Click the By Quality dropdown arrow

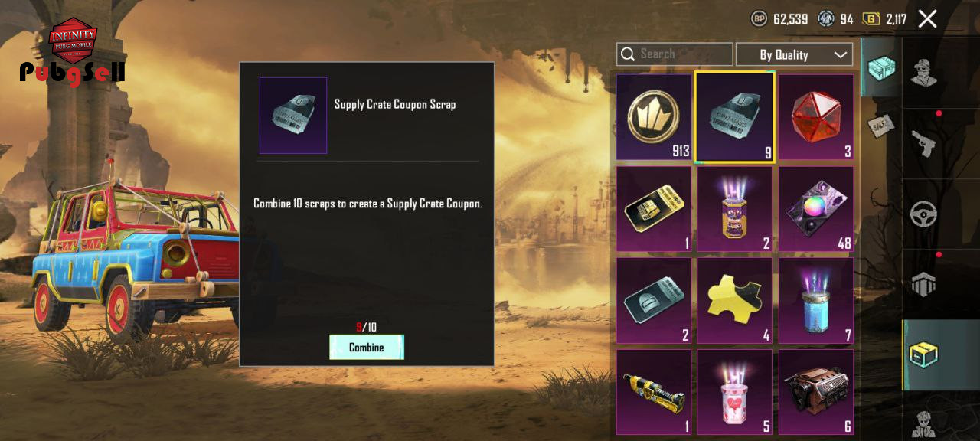click(840, 54)
